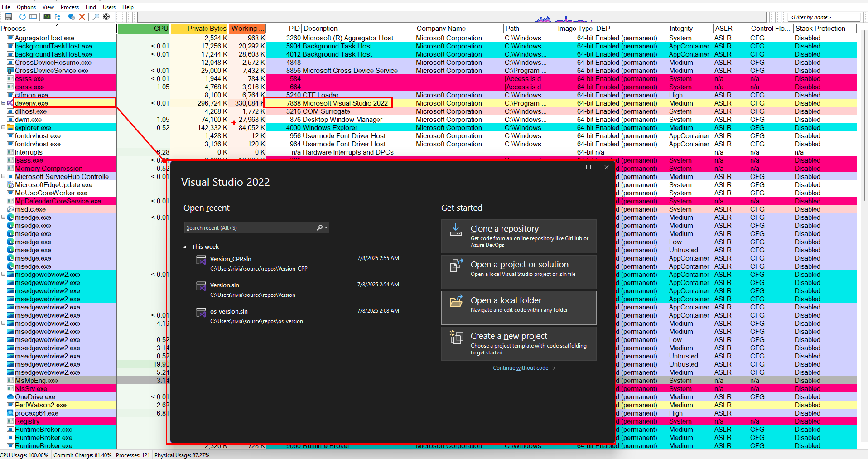The image size is (868, 459).
Task: Sort by the CPU column header
Action: 144,29
